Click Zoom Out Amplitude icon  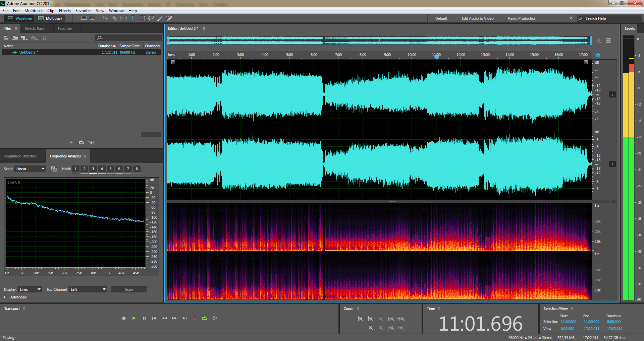[371, 319]
